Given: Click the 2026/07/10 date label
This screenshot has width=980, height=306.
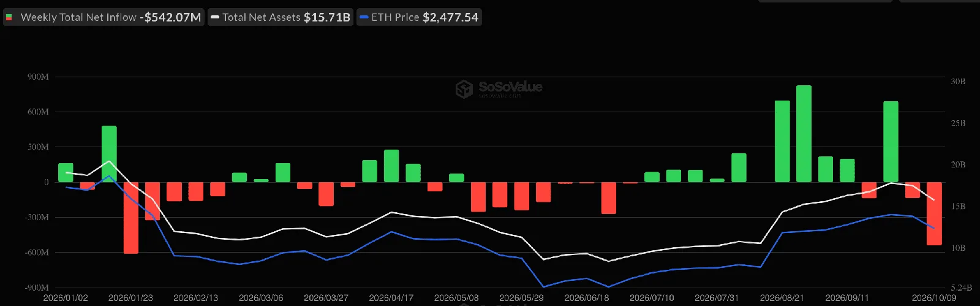Looking at the screenshot, I should point(652,298).
